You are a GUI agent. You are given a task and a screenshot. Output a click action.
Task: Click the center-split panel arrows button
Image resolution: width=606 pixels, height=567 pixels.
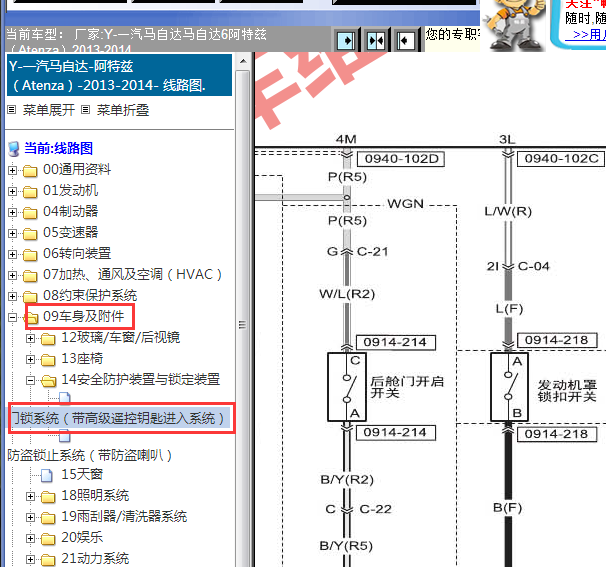pyautogui.click(x=376, y=40)
